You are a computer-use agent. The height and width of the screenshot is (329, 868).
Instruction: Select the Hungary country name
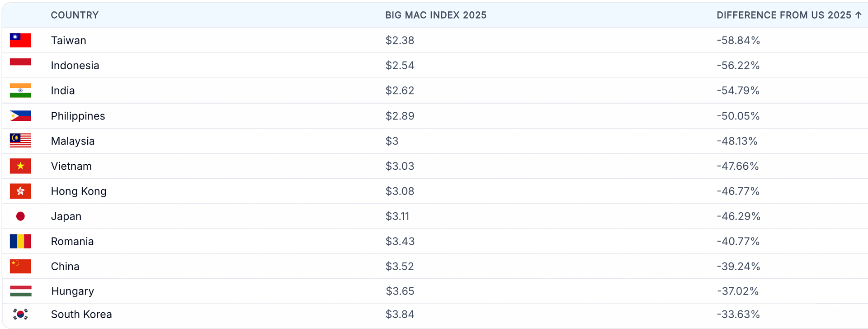click(72, 291)
